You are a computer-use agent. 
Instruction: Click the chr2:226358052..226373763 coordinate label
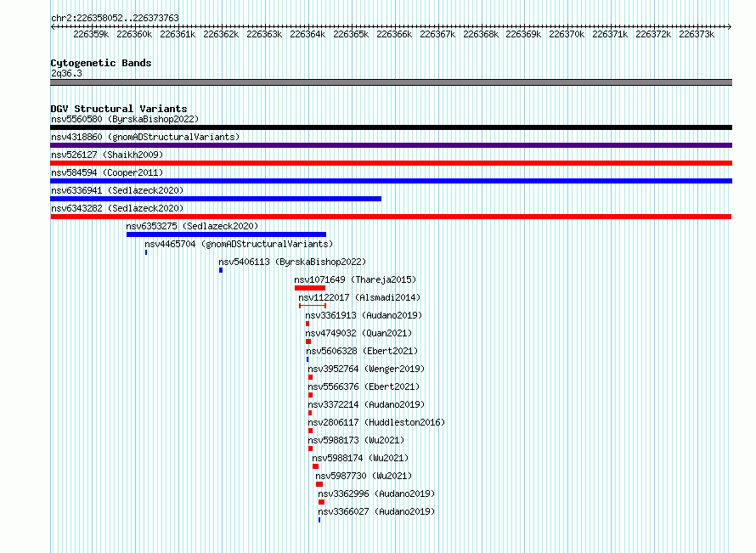(115, 19)
